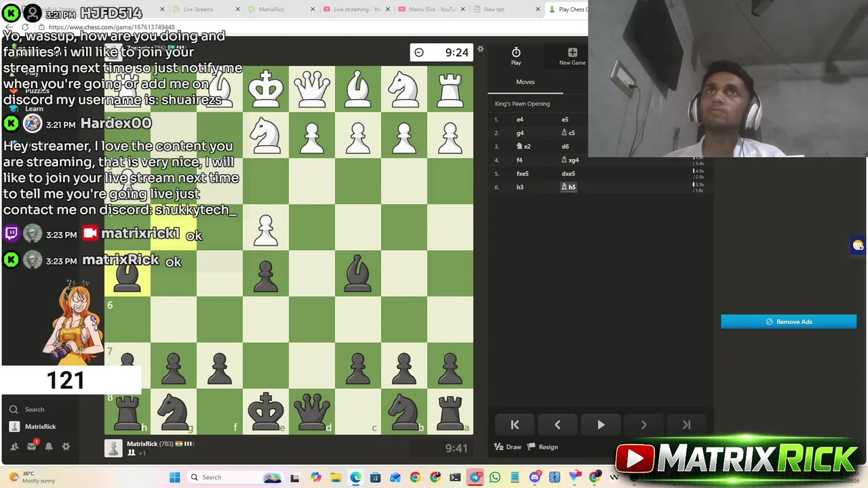Open the chess.com friends icon in the sidebar
The height and width of the screenshot is (488, 868).
[14, 446]
